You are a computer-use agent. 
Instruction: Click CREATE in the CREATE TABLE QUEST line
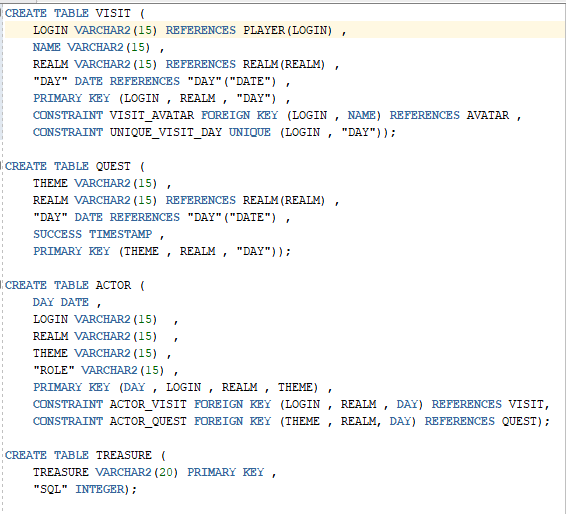click(26, 166)
